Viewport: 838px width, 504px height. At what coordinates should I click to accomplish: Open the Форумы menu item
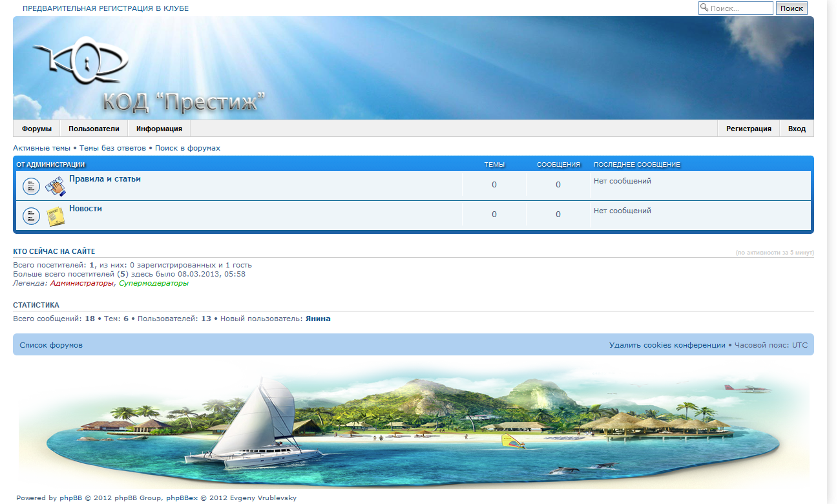tap(37, 129)
